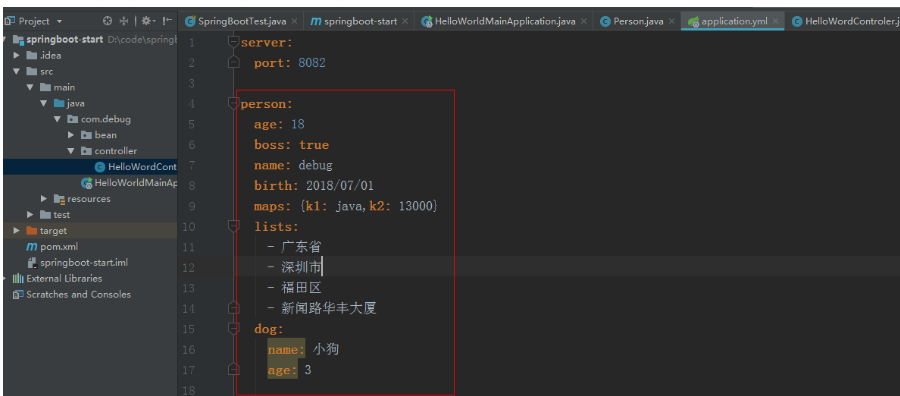Click the scroll-from-source target icon
The image size is (900, 396).
coord(107,21)
